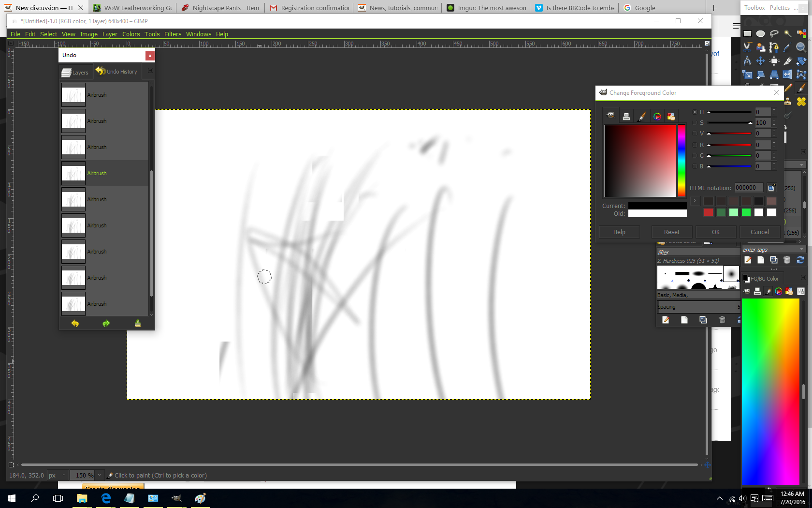Click the HTML notation color pick icon

pos(771,188)
